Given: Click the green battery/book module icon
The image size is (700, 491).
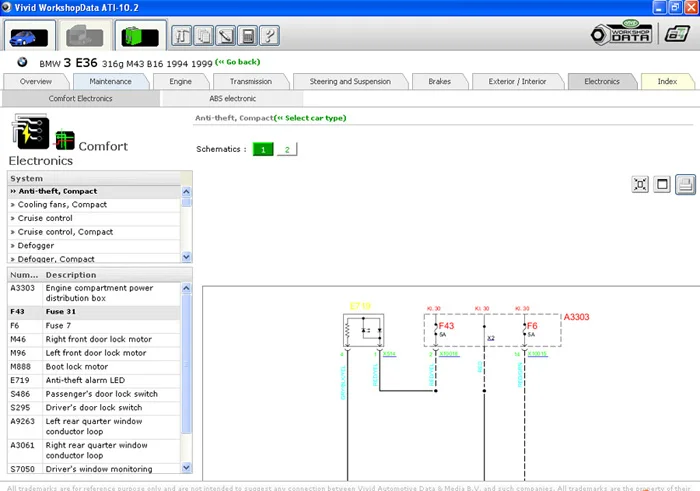Looking at the screenshot, I should [138, 36].
